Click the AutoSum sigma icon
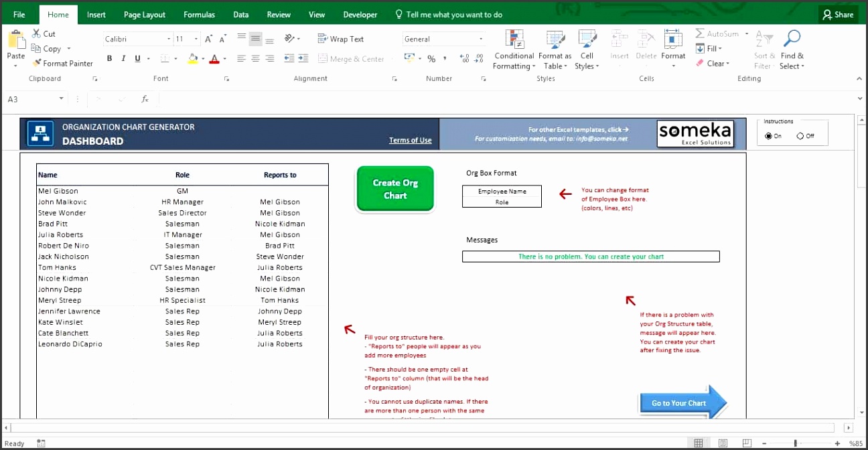Viewport: 868px width, 450px height. [x=700, y=33]
